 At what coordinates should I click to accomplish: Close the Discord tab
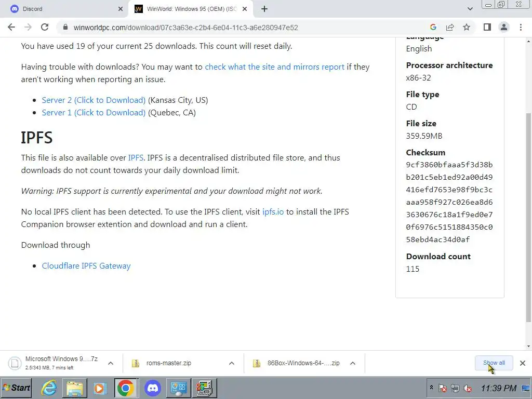click(x=121, y=9)
